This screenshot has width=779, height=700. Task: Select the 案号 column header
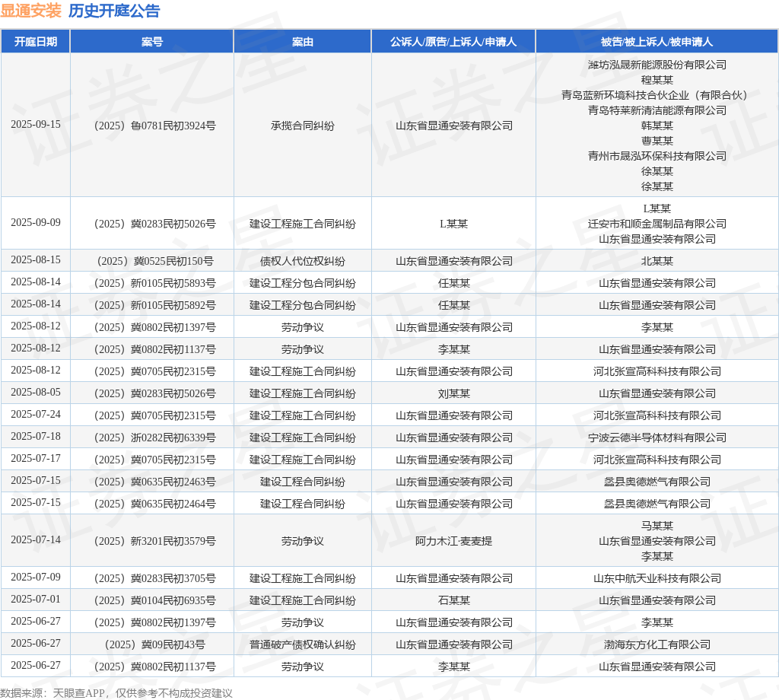pos(151,42)
